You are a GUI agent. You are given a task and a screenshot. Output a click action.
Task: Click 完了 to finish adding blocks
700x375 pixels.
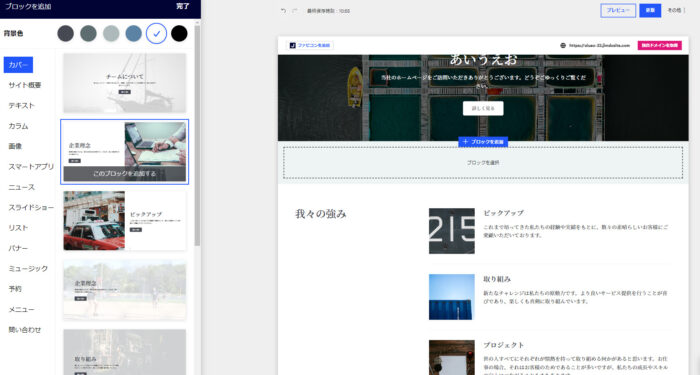tap(183, 6)
